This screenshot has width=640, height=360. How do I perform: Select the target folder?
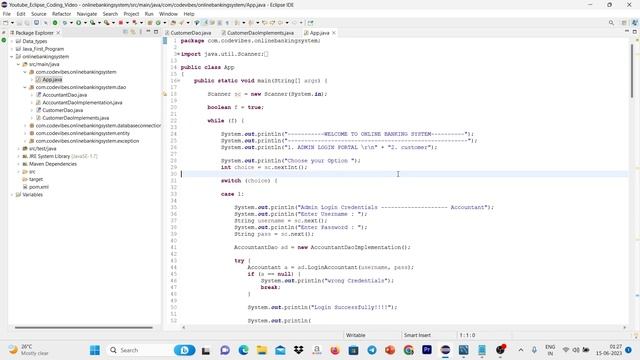[x=36, y=179]
